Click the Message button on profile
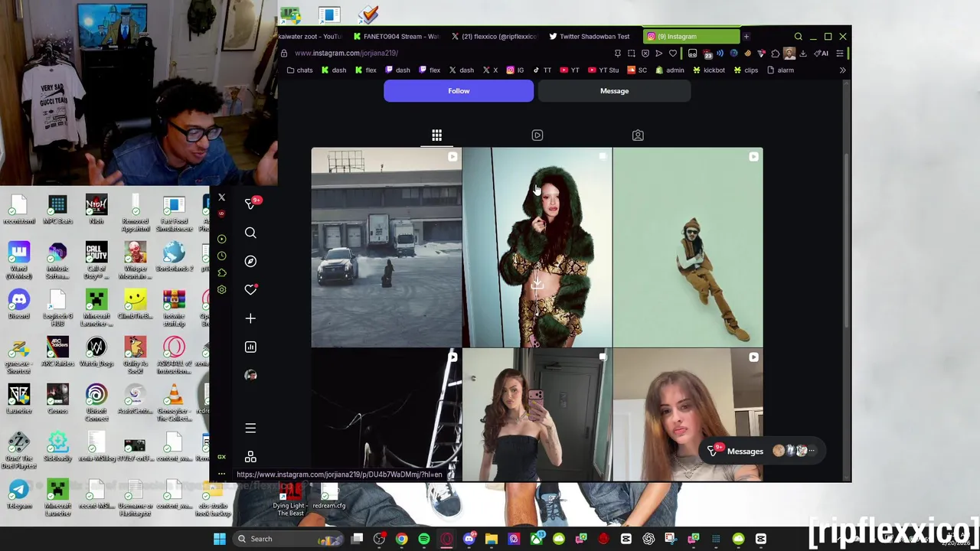Image resolution: width=980 pixels, height=551 pixels. pyautogui.click(x=614, y=91)
